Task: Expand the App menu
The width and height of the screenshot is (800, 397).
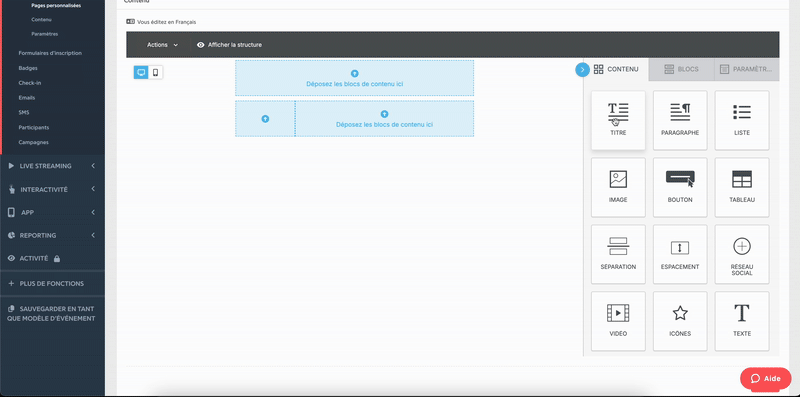Action: coord(52,212)
